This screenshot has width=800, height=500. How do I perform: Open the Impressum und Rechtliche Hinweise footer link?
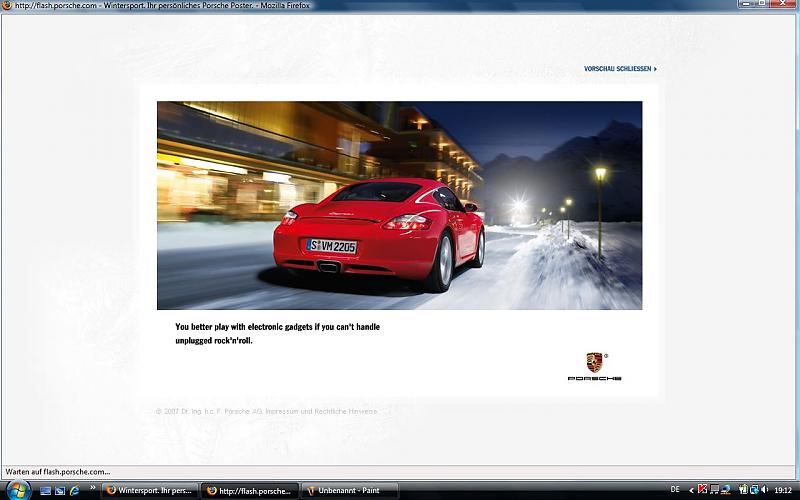[x=321, y=411]
